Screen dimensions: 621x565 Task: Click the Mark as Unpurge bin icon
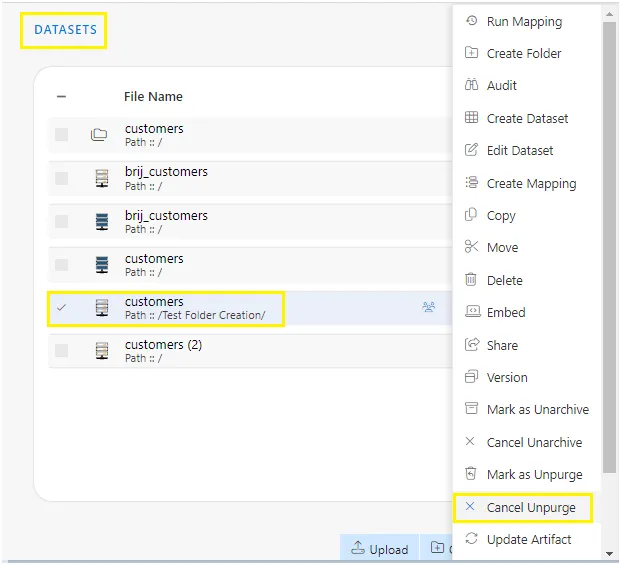coord(471,474)
